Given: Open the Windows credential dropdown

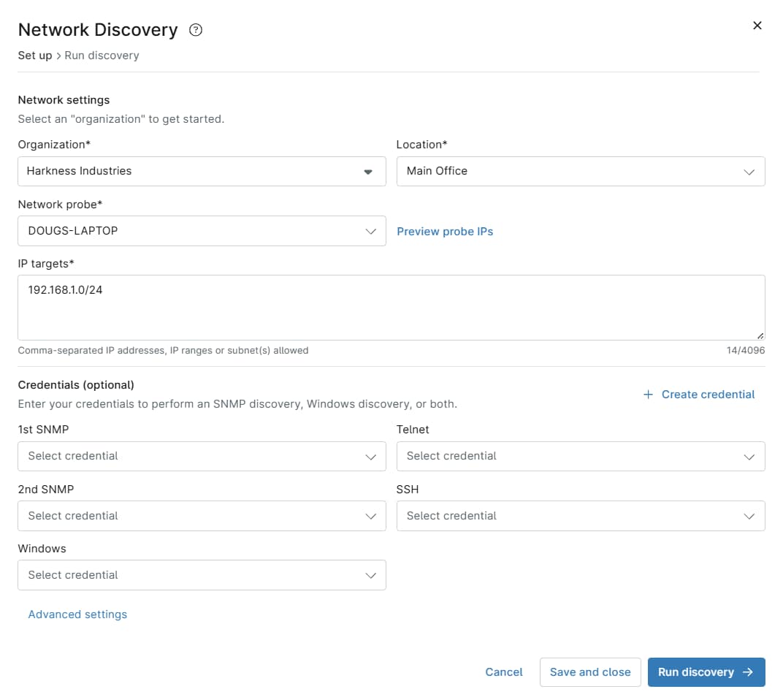Looking at the screenshot, I should point(202,575).
